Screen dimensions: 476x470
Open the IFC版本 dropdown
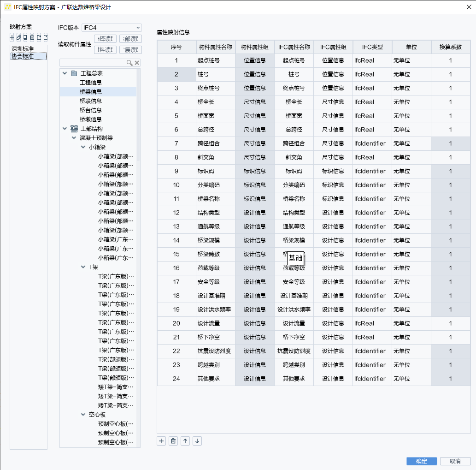click(112, 28)
